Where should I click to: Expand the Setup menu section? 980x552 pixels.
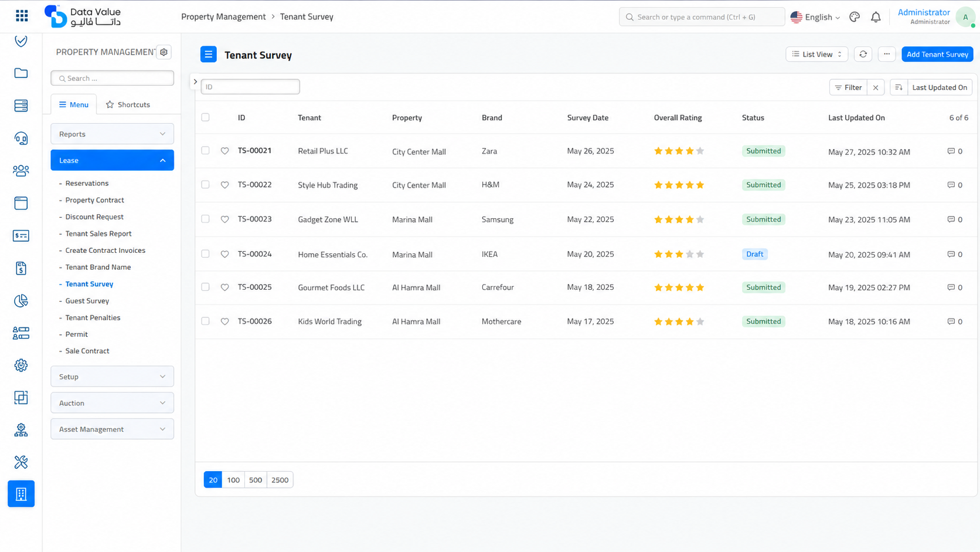pos(113,377)
